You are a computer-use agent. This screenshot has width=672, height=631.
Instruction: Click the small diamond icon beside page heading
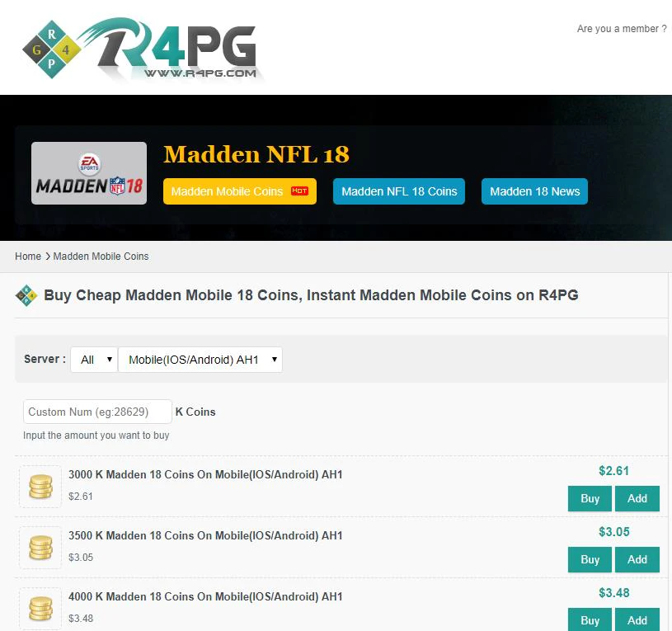[x=26, y=295]
